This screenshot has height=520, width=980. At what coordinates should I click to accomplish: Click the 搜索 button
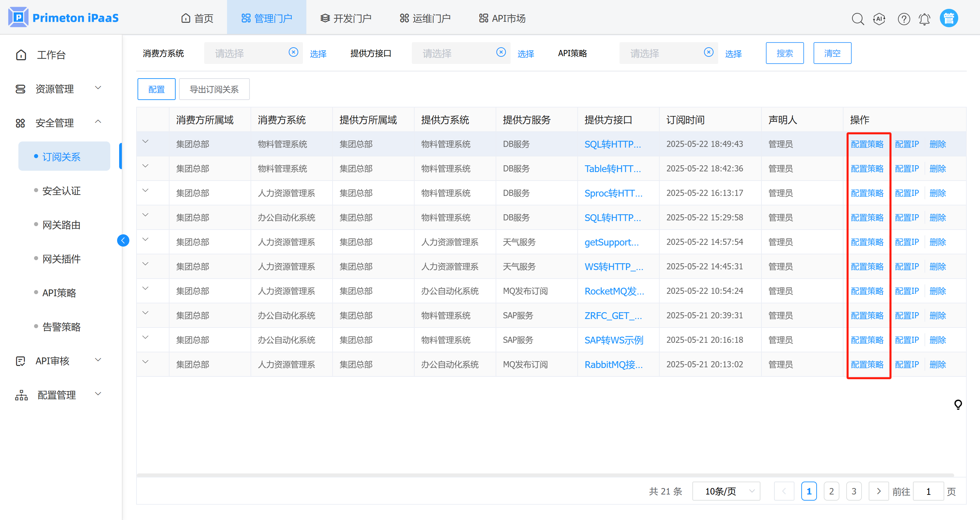785,53
